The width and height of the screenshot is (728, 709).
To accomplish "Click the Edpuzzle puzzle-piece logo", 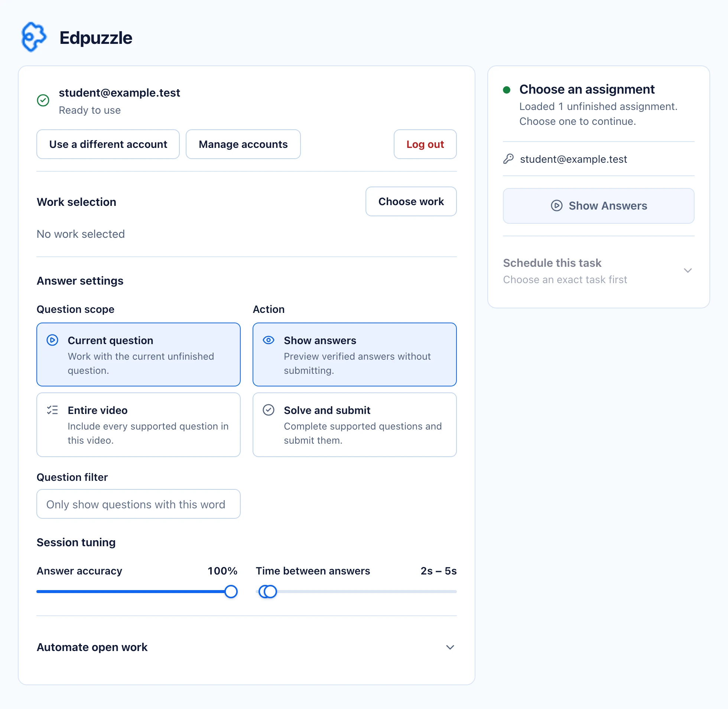I will [x=34, y=37].
